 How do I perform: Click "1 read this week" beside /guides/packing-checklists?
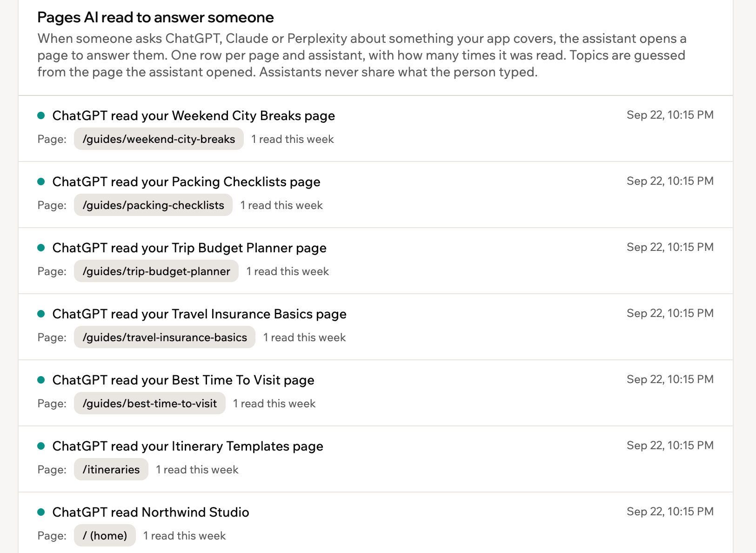pos(281,205)
